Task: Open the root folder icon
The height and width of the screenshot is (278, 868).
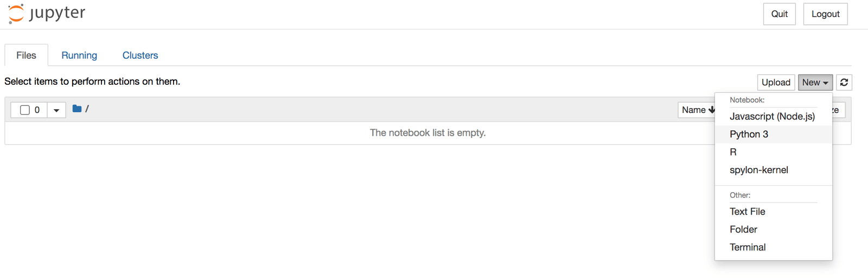Action: [x=77, y=109]
